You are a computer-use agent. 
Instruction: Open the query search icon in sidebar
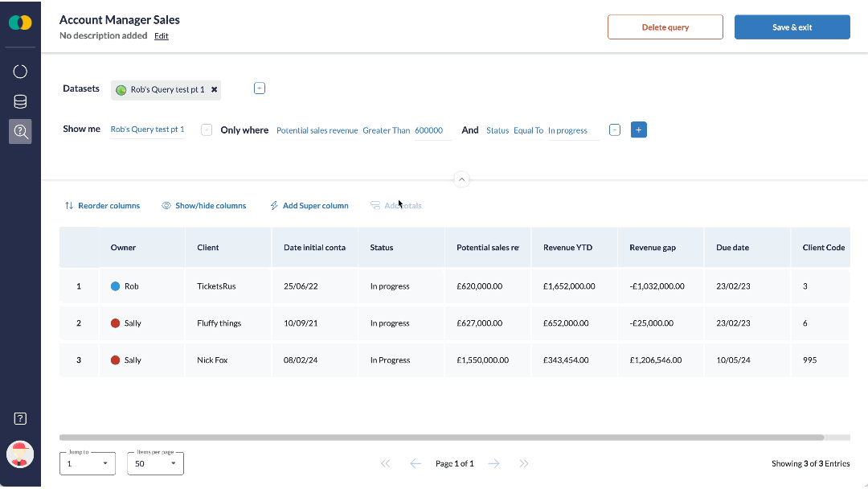point(20,131)
